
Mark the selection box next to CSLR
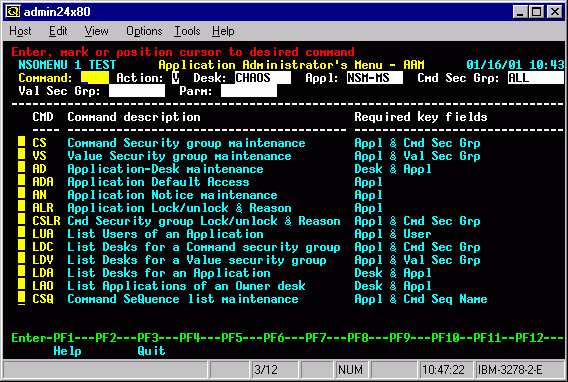[x=21, y=220]
